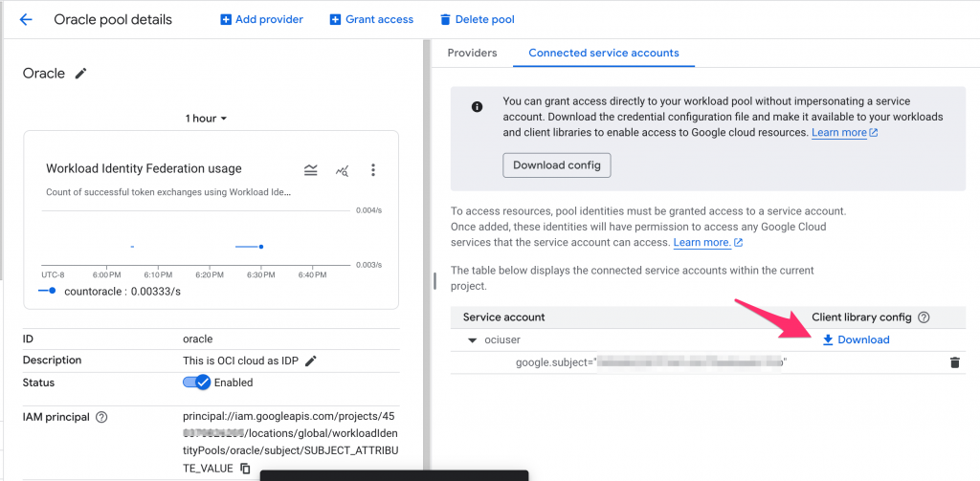Click the Download config button
980x481 pixels.
(556, 165)
